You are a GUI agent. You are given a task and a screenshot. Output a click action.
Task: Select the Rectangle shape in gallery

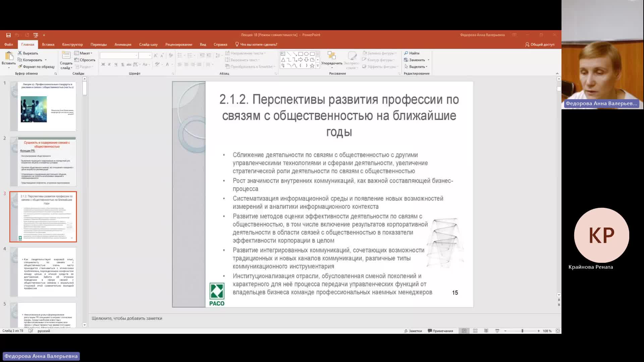click(301, 54)
